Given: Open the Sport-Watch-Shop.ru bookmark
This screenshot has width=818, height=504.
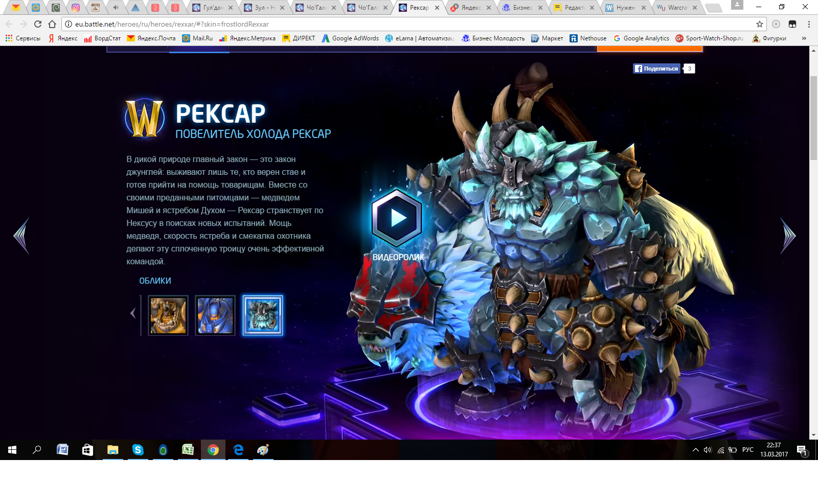Looking at the screenshot, I should pos(710,38).
